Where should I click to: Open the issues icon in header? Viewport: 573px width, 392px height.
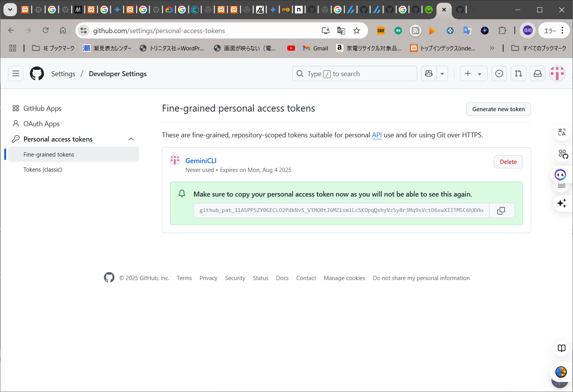pos(499,73)
